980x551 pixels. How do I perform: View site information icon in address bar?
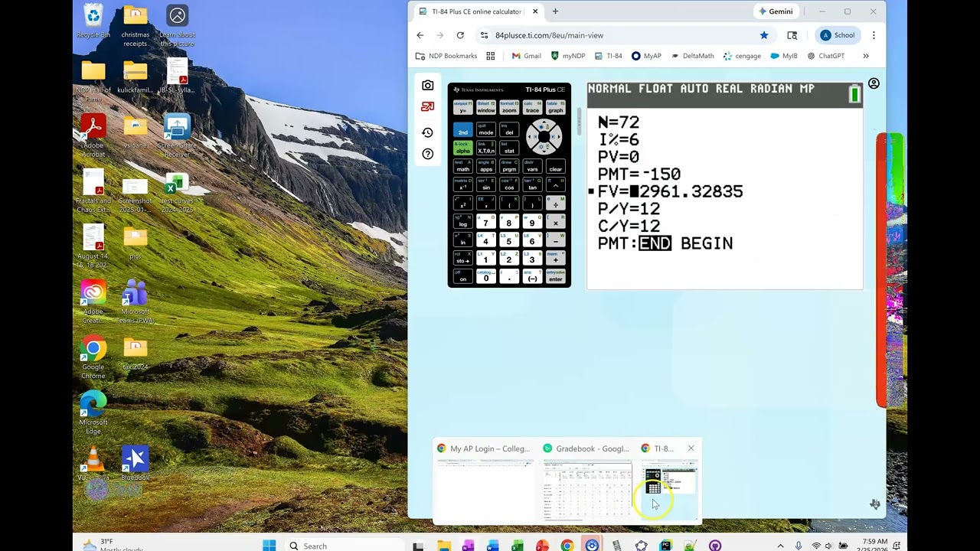click(484, 35)
